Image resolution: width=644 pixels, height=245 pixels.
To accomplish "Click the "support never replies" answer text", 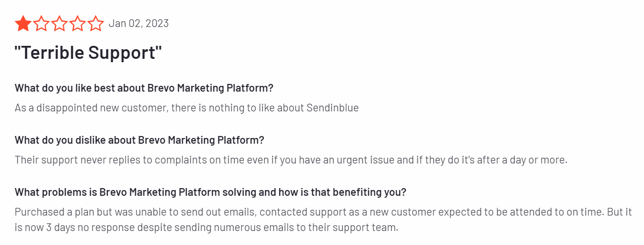I will pyautogui.click(x=291, y=160).
